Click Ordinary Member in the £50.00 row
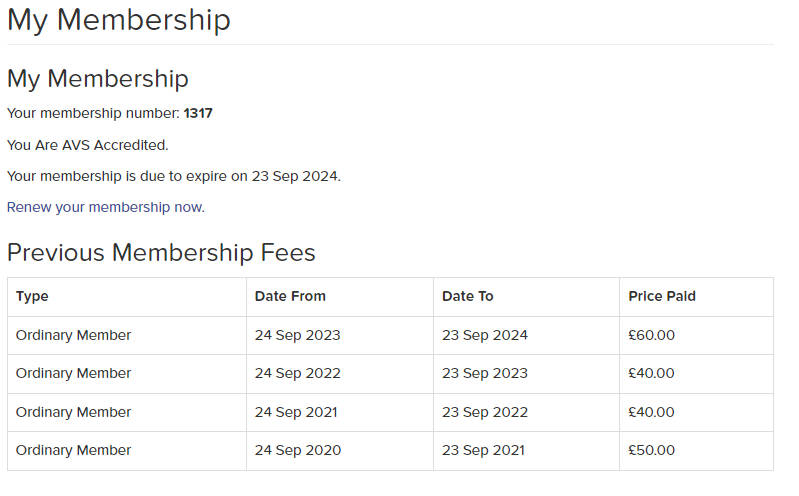This screenshot has height=496, width=799. (x=73, y=450)
